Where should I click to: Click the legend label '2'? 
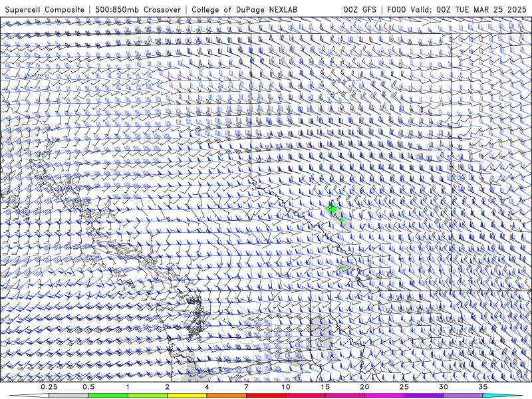coord(168,387)
